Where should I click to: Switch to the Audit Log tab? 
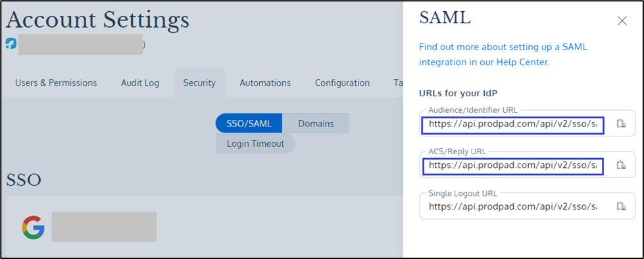140,83
